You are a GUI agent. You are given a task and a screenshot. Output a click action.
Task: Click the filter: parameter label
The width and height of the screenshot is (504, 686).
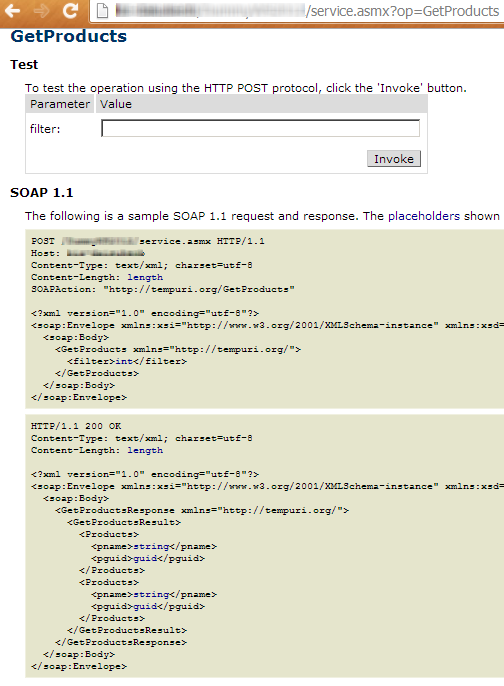(45, 129)
